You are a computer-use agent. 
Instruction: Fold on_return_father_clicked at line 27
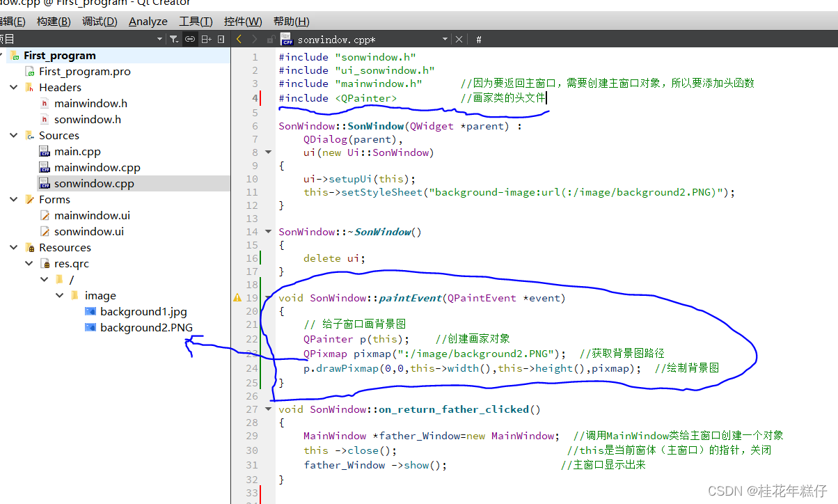tap(268, 409)
